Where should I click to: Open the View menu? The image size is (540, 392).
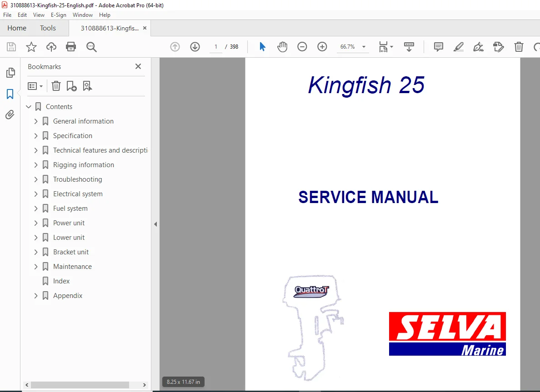click(x=39, y=15)
